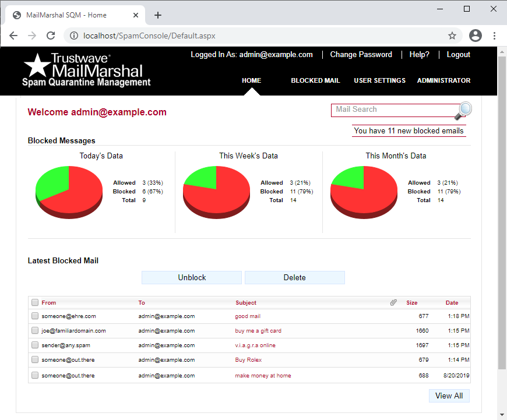Click the View All button

449,396
